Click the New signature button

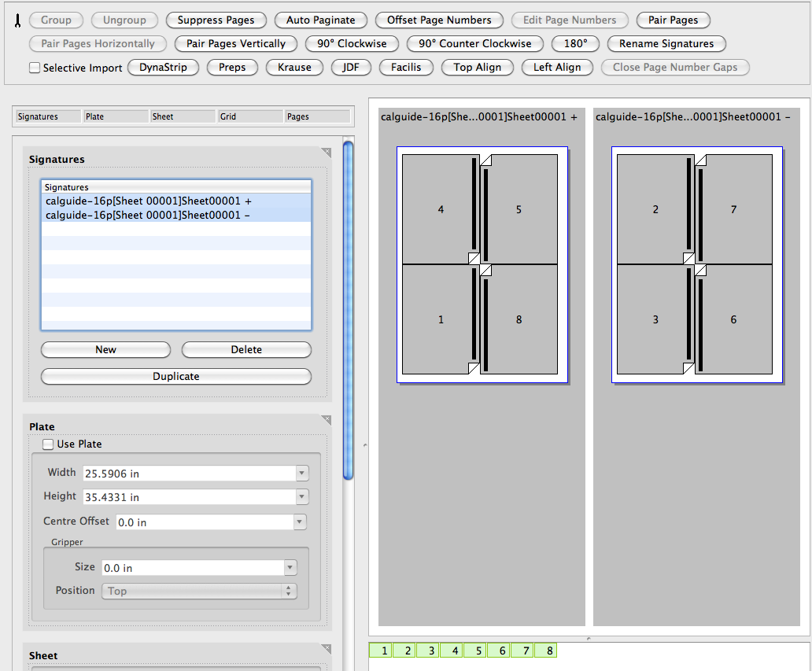(x=105, y=349)
